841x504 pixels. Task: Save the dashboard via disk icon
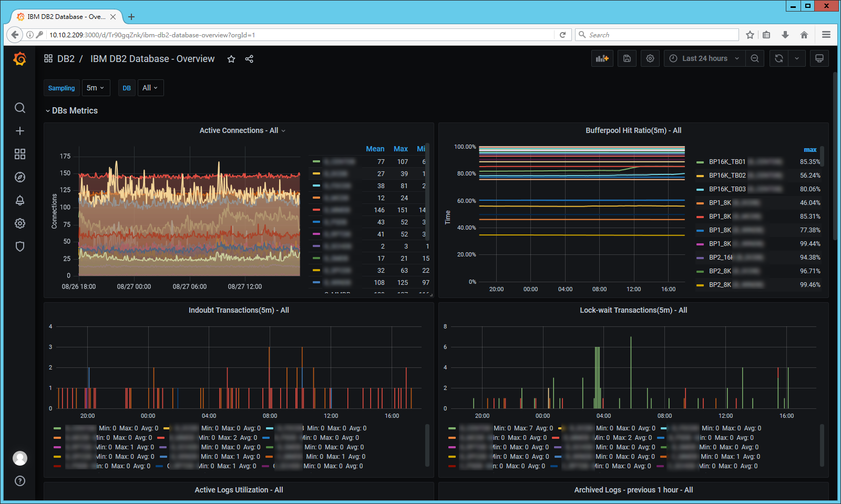[x=627, y=58]
